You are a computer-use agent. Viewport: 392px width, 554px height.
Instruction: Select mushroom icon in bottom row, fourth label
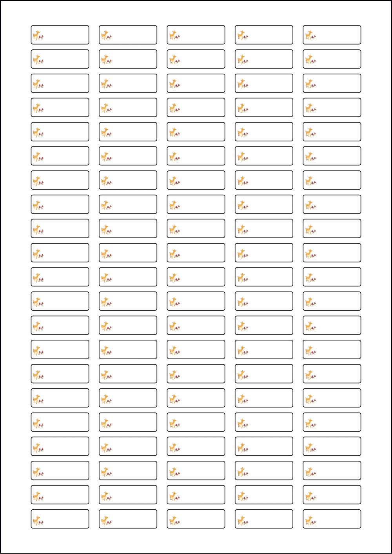(246, 521)
